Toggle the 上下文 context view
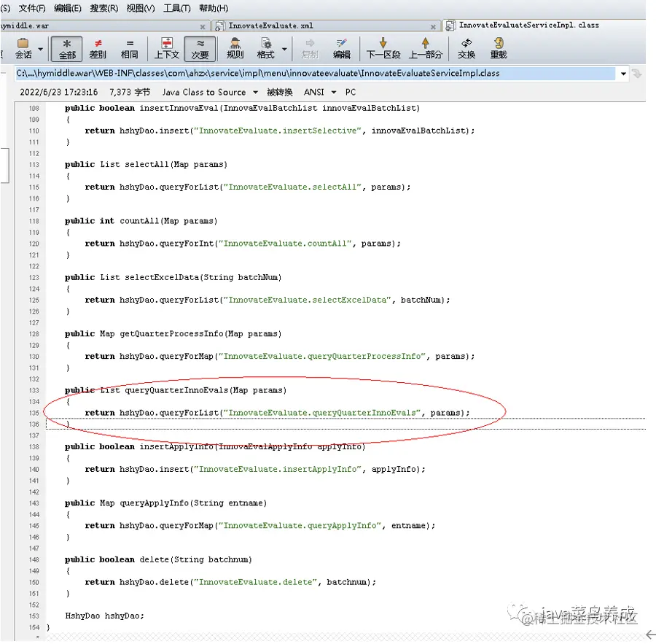This screenshot has width=656, height=644. (166, 49)
